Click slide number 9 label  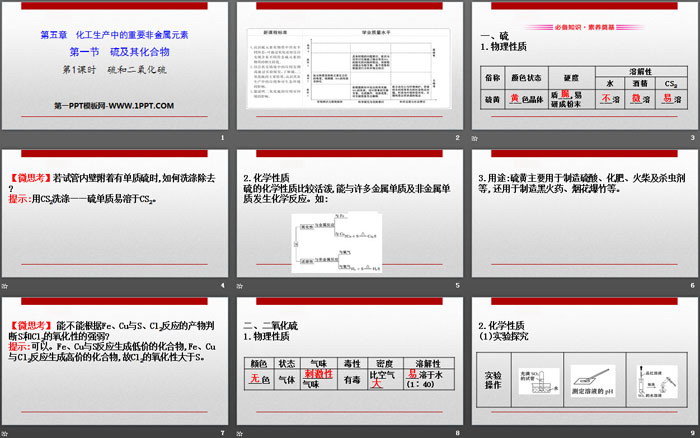[x=693, y=433]
